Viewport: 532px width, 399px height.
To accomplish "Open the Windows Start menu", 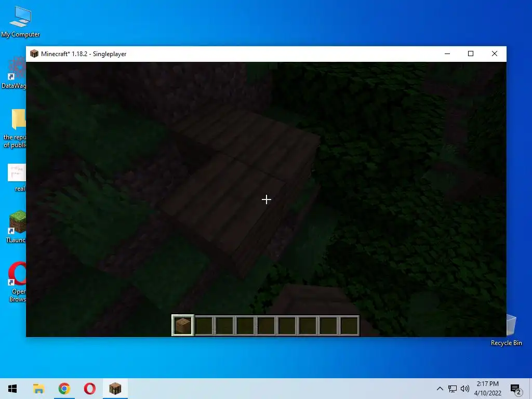I will point(12,389).
